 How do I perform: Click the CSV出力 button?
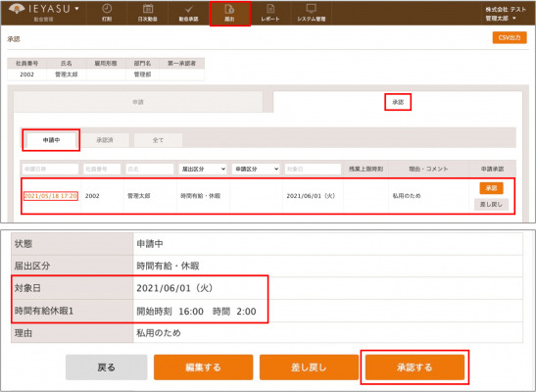tap(510, 37)
